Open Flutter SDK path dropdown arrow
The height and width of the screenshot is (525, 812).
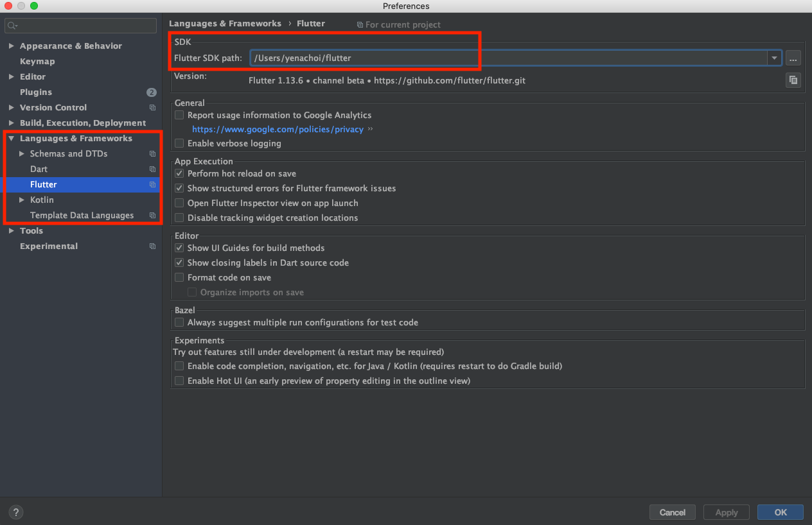773,58
